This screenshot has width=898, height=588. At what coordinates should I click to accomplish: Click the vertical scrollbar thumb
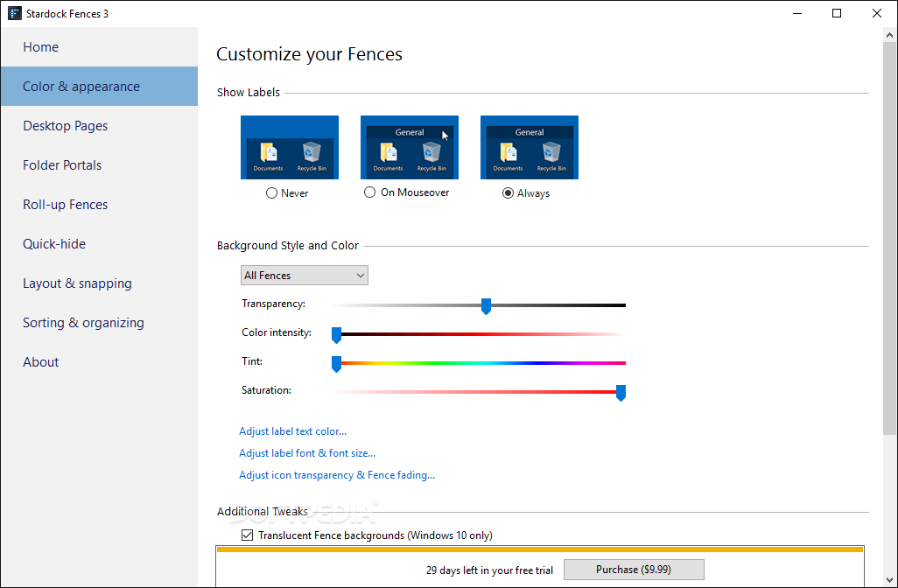[x=889, y=238]
